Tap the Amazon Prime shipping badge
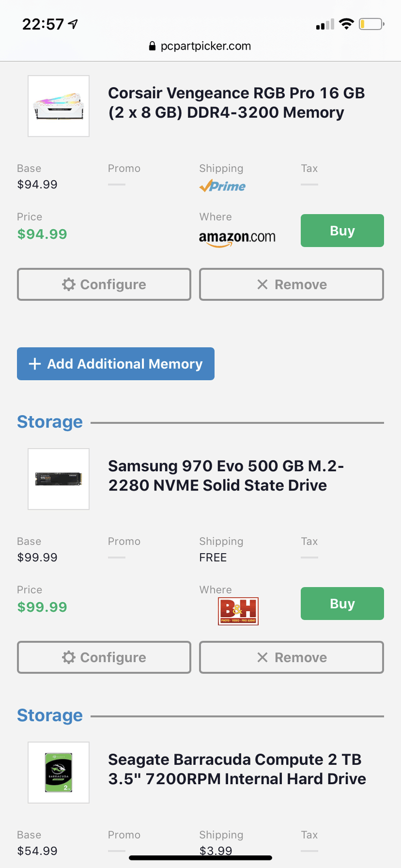Image resolution: width=401 pixels, height=868 pixels. (x=222, y=186)
